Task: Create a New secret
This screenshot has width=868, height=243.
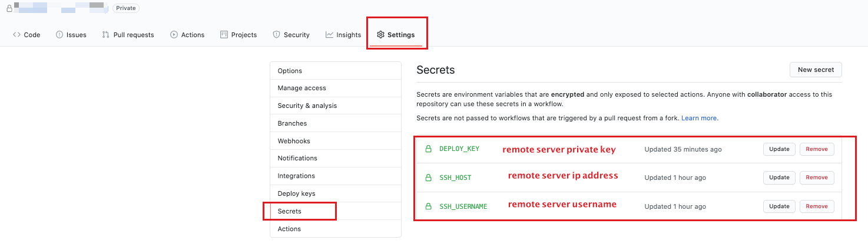Action: [x=816, y=70]
